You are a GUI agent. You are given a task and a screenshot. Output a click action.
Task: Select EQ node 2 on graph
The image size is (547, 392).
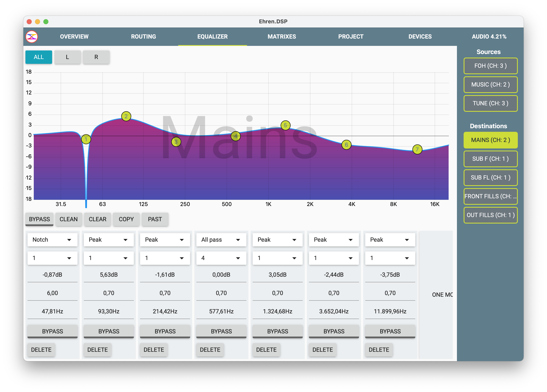126,116
